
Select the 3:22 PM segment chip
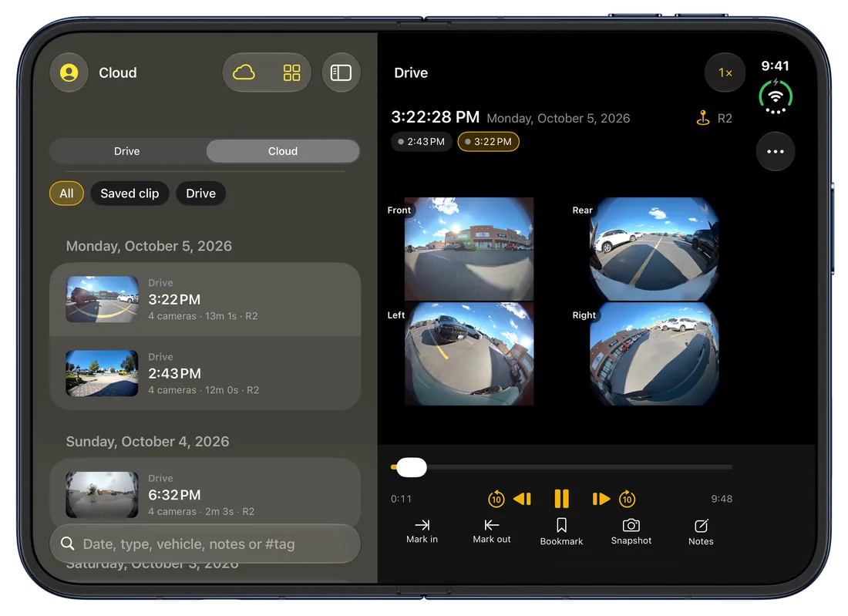point(488,142)
